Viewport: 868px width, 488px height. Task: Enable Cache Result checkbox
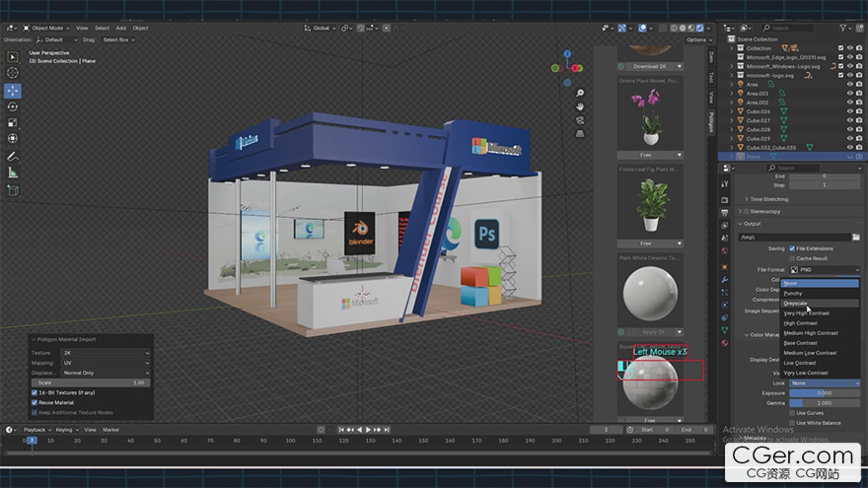(x=792, y=258)
